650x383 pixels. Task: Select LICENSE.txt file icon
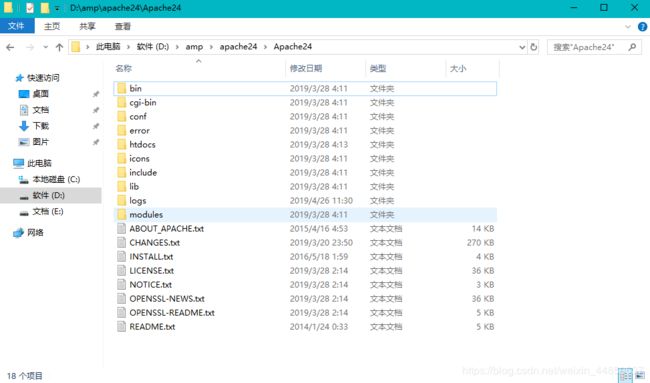pyautogui.click(x=121, y=271)
